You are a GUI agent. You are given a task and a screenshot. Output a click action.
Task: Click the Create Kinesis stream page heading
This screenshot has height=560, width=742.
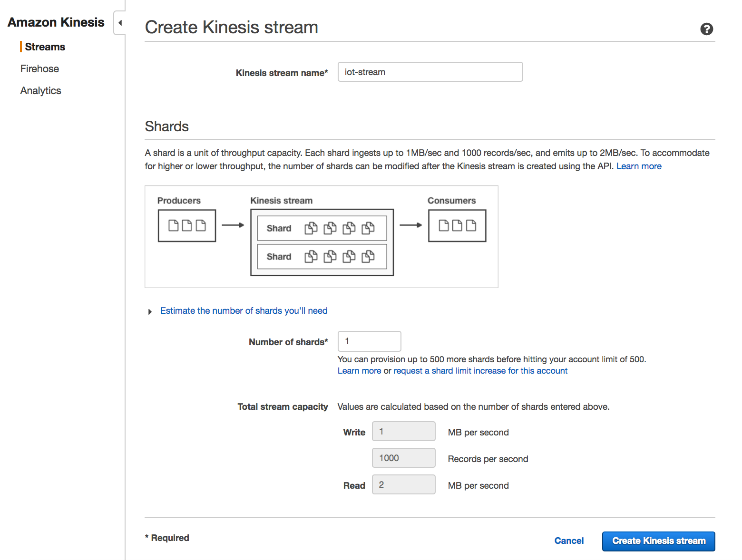coord(231,27)
